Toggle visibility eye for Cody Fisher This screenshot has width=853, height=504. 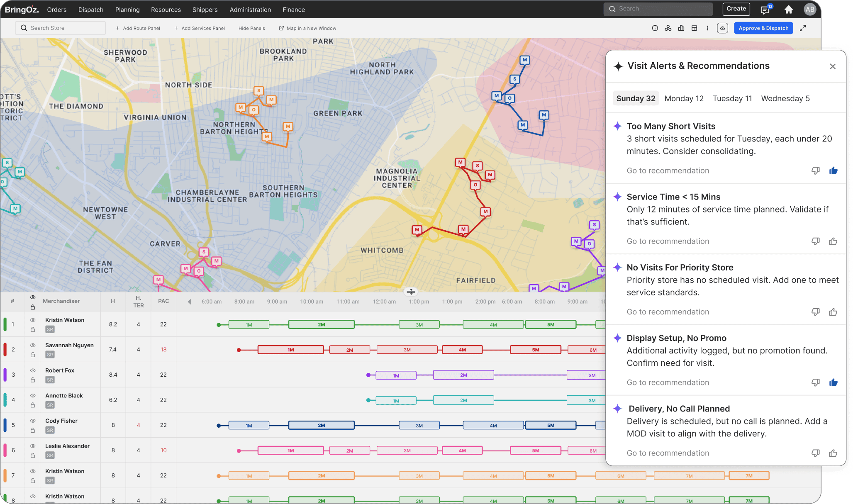pos(33,421)
